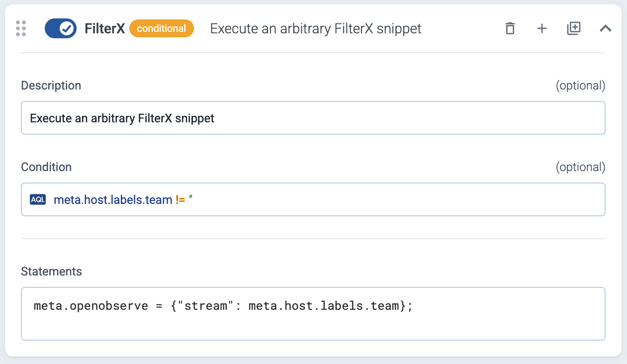
Task: Click the Statements label
Action: coord(51,272)
